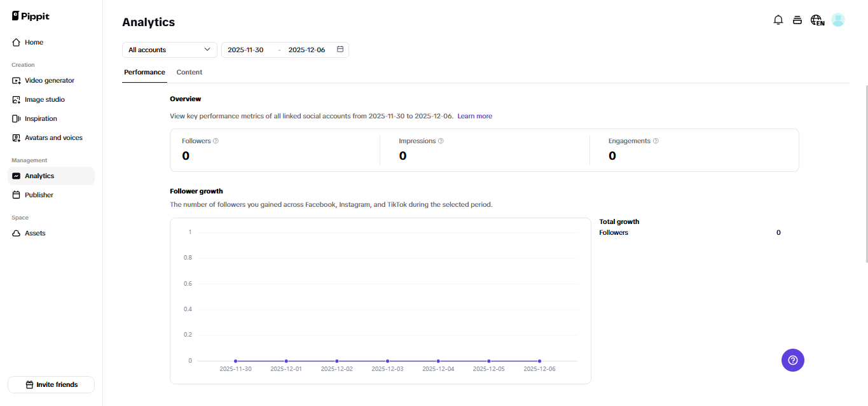Click the 2025-12-03 data point on the chart
Screen dimensions: 868x406
click(387, 360)
